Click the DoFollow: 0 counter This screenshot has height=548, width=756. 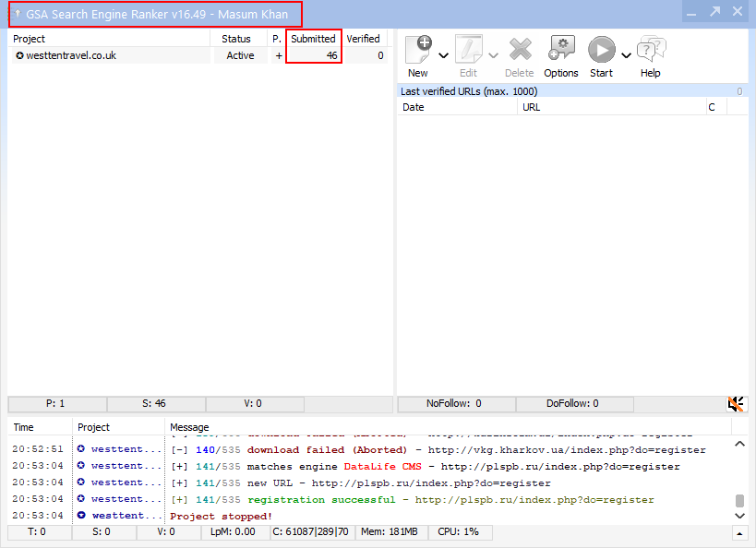(574, 404)
